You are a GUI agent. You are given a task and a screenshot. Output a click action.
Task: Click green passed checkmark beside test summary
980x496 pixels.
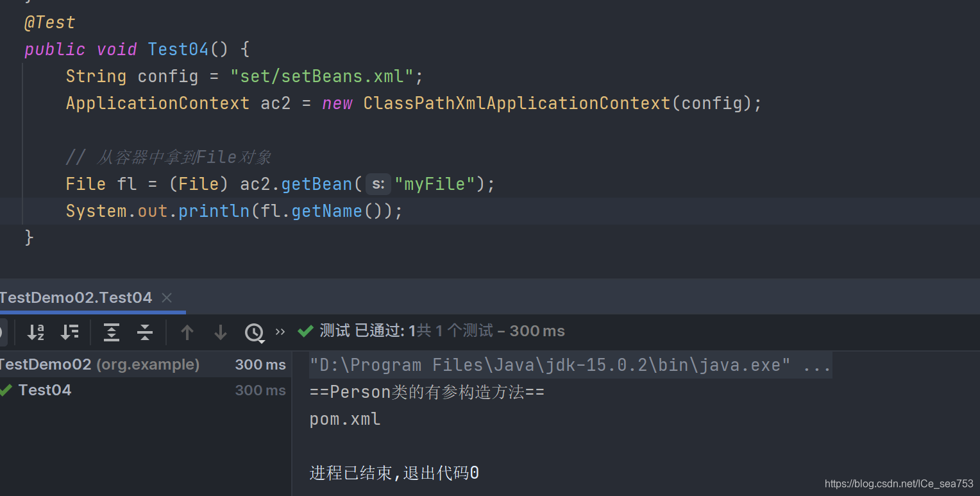click(x=305, y=331)
